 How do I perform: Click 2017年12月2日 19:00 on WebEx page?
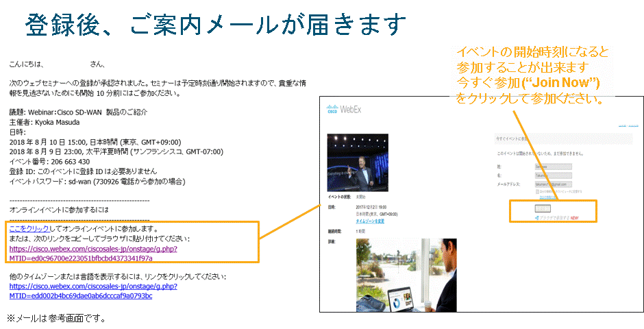[371, 208]
